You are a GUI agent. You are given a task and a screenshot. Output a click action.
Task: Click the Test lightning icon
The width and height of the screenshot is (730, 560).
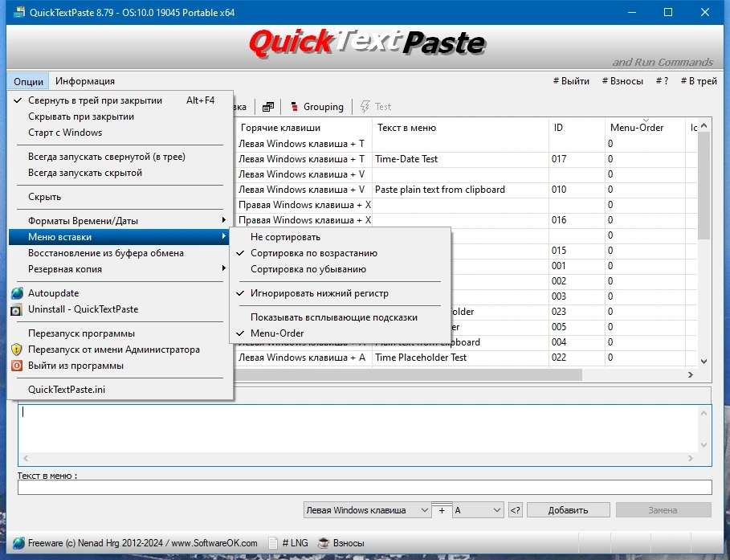[365, 107]
